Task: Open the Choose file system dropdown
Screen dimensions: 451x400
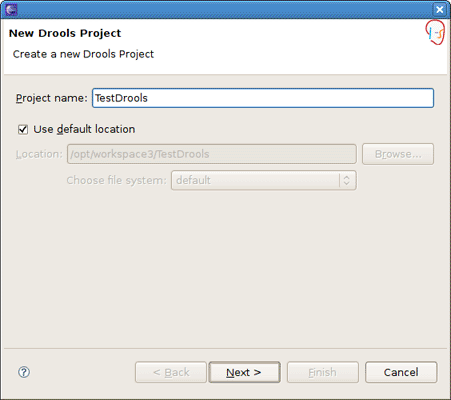Action: tap(264, 180)
